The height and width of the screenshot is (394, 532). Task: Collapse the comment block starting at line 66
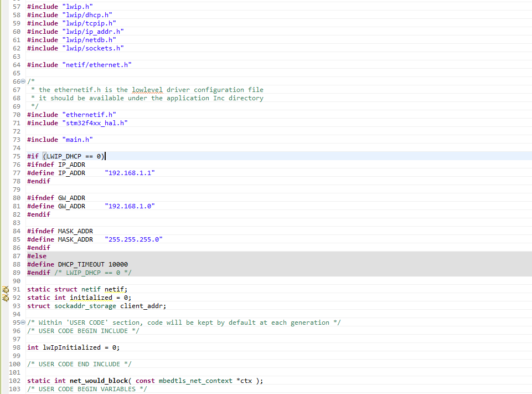tap(21, 81)
